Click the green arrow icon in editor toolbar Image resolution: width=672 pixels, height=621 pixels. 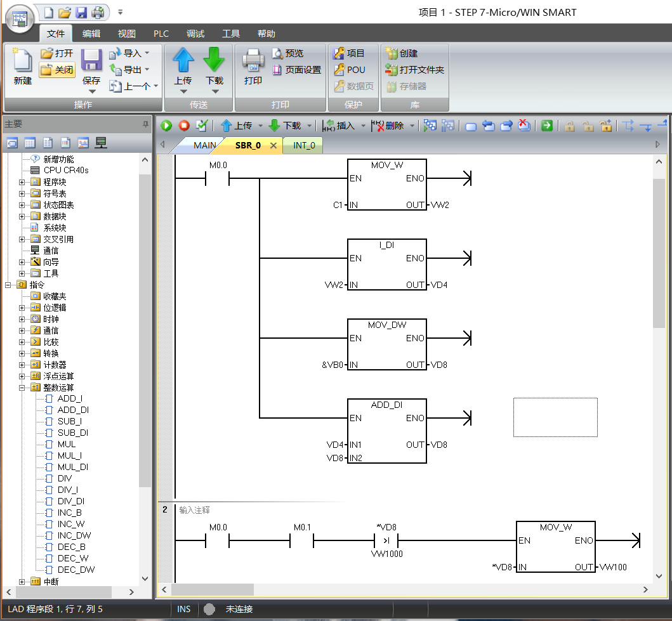547,126
